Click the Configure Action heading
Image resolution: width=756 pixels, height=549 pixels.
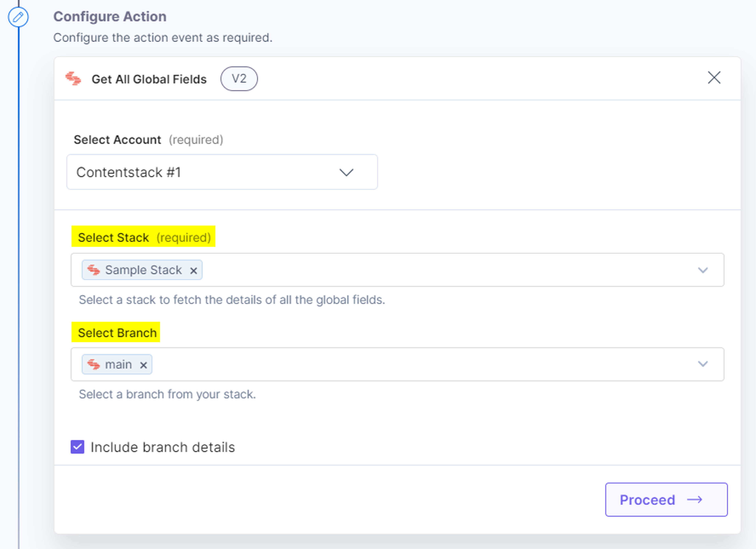click(110, 17)
